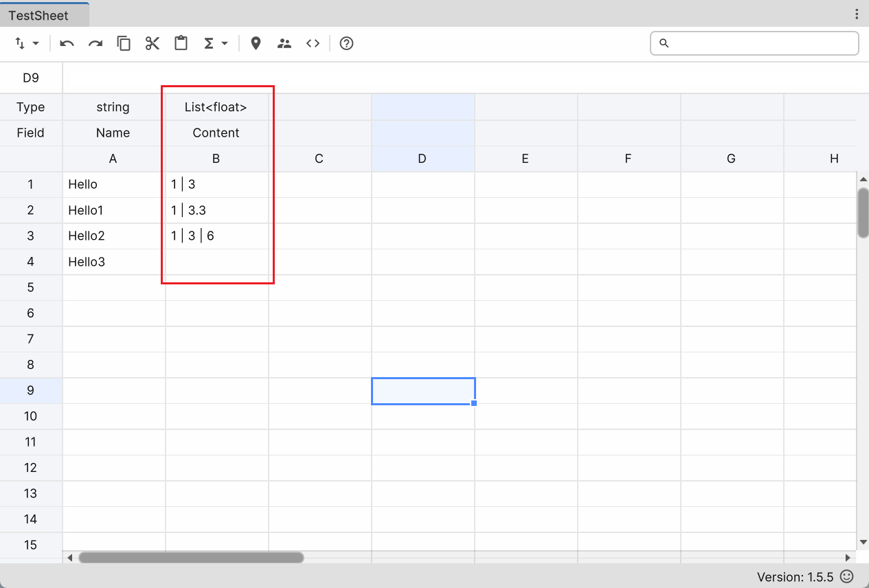Select the cell containing 'Hello'
Screen dimensions: 869x588
click(x=113, y=184)
